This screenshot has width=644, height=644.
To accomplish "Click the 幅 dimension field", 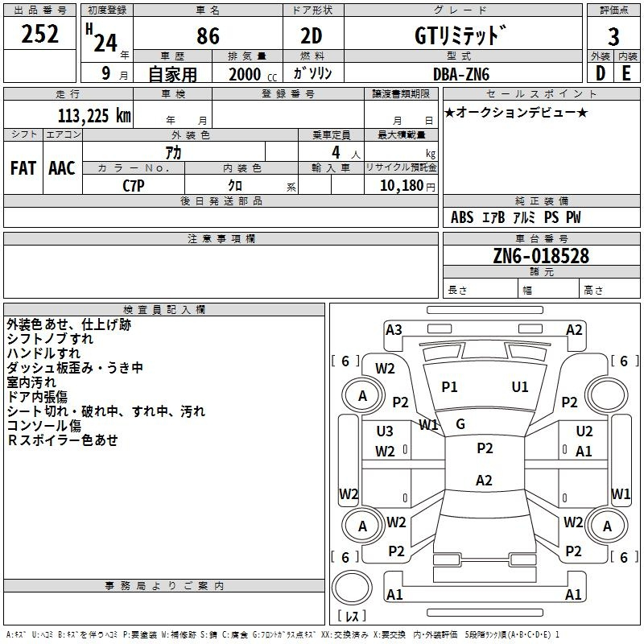I will [x=548, y=290].
